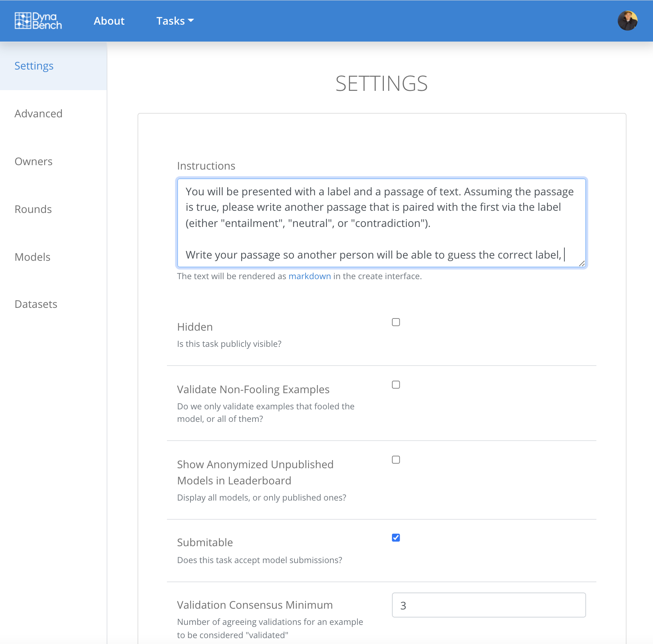This screenshot has height=644, width=653.
Task: Select the Settings sidebar tab
Action: 34,66
